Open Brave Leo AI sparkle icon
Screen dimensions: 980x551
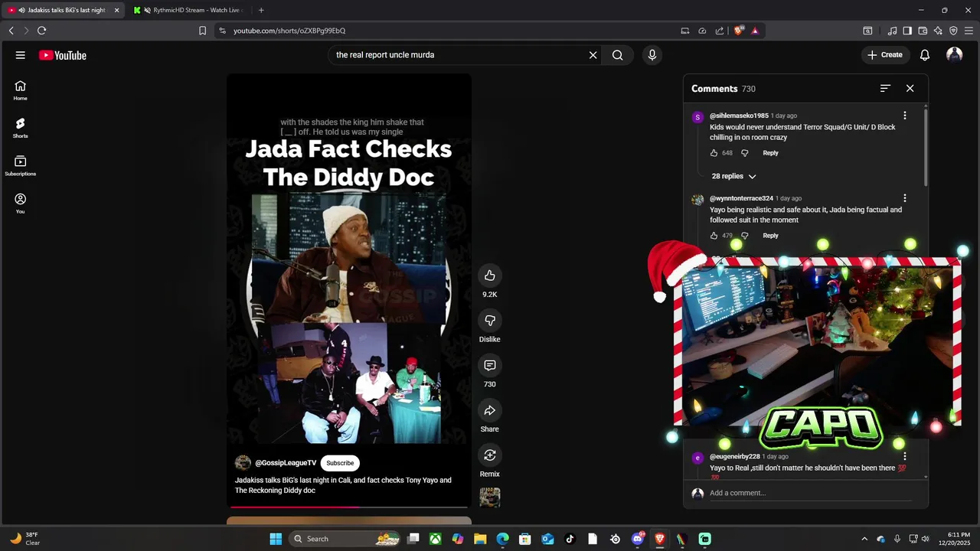point(938,31)
